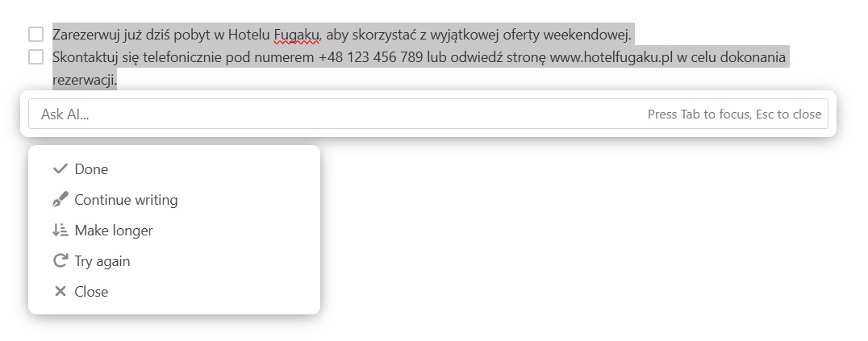Click the Make longer arrow-lines icon
868x341 pixels.
60,231
